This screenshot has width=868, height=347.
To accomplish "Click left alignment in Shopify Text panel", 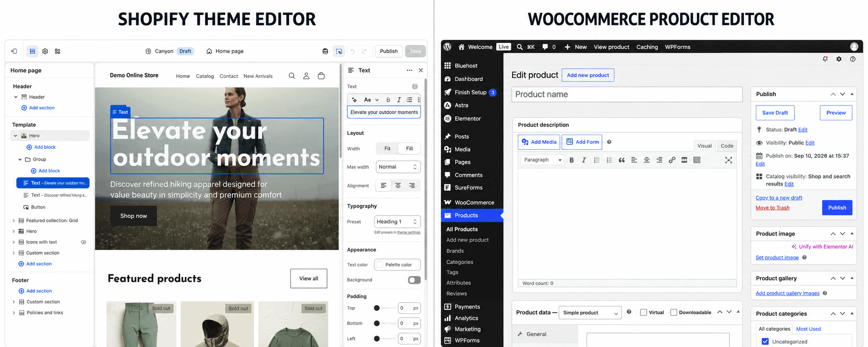I will coord(383,186).
